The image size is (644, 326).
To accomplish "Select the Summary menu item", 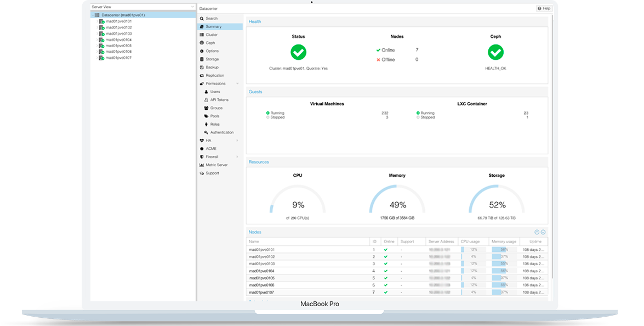I will pos(214,26).
